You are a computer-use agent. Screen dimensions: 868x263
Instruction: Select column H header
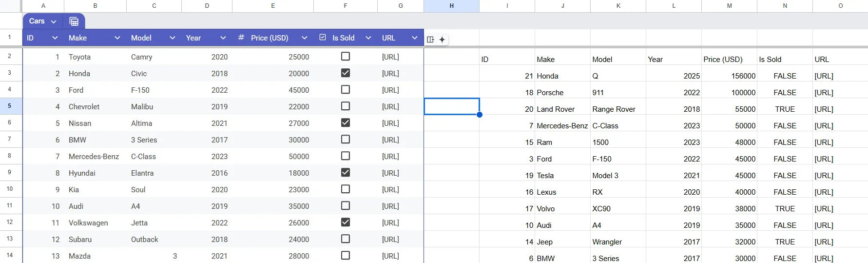[451, 6]
